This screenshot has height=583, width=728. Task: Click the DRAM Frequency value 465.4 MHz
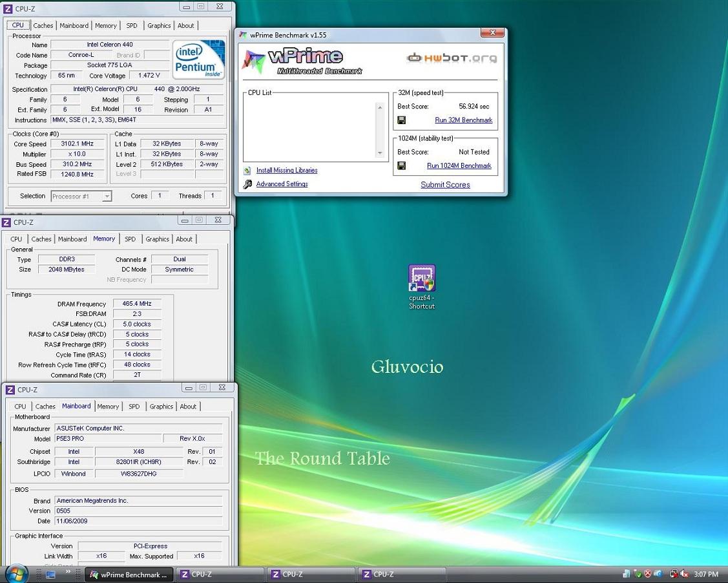coord(137,304)
